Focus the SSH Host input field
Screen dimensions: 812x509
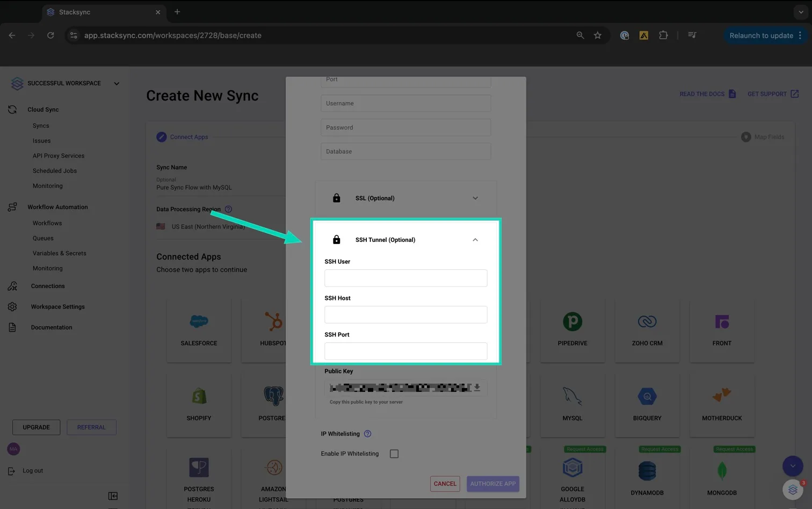pos(406,314)
